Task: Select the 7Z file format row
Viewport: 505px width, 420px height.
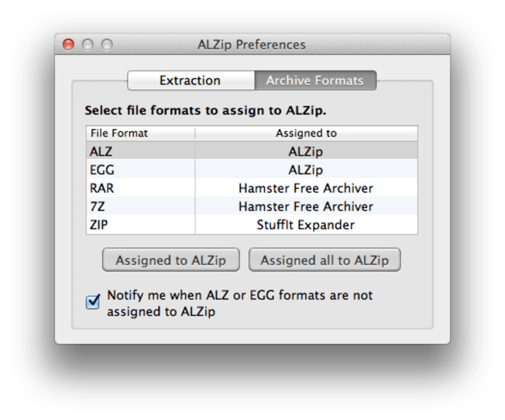Action: (x=98, y=206)
